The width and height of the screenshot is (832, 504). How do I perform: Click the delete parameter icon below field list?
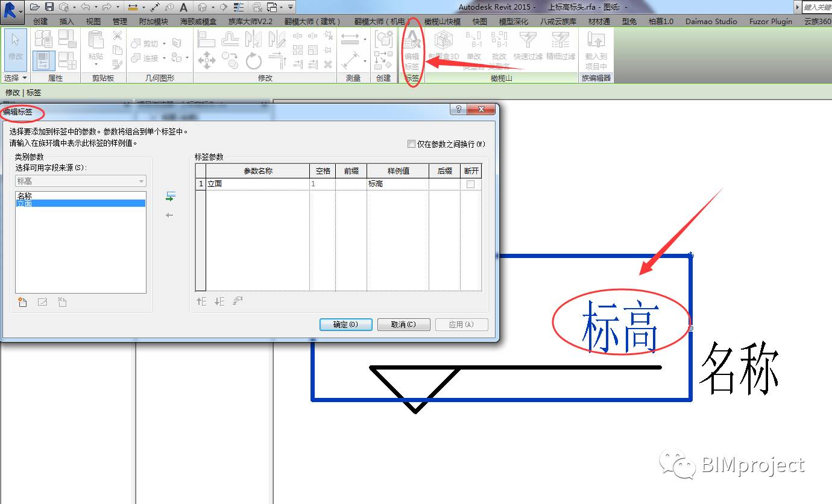click(61, 302)
